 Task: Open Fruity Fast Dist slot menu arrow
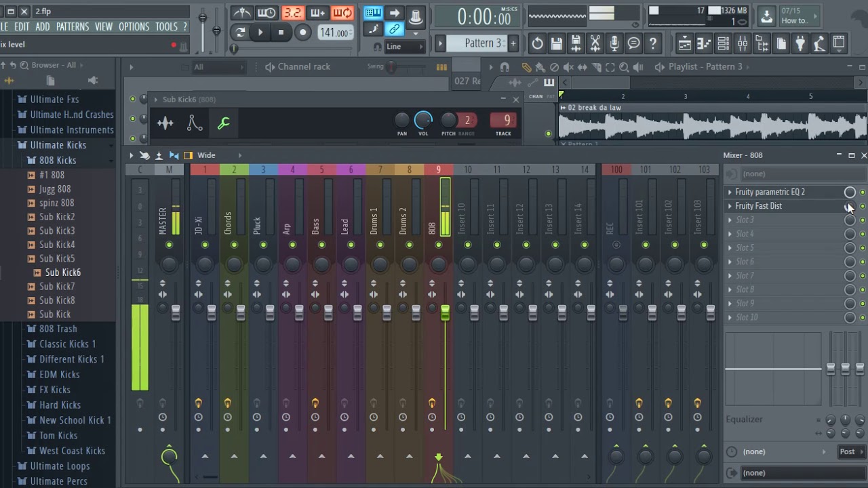pyautogui.click(x=730, y=206)
